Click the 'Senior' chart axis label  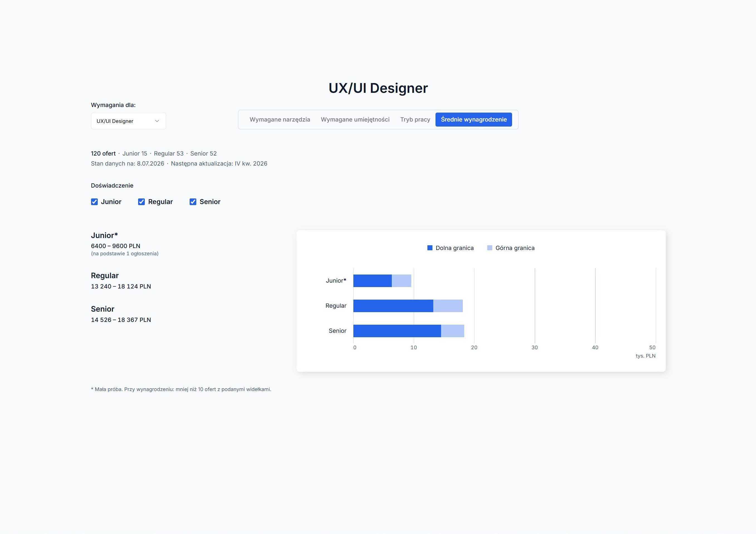coord(337,331)
